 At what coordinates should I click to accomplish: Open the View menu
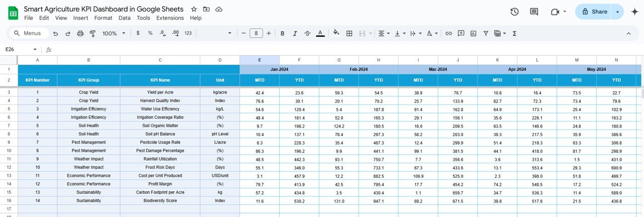[x=61, y=18]
